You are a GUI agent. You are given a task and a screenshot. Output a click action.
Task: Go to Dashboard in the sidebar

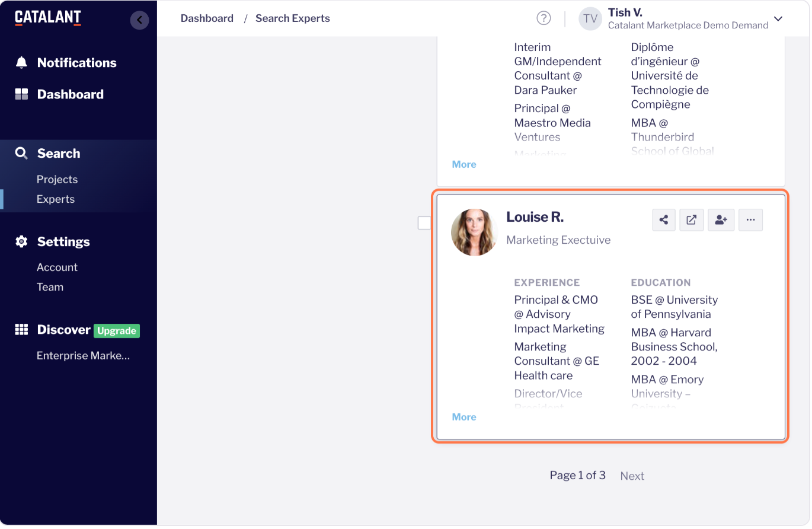[x=70, y=94]
